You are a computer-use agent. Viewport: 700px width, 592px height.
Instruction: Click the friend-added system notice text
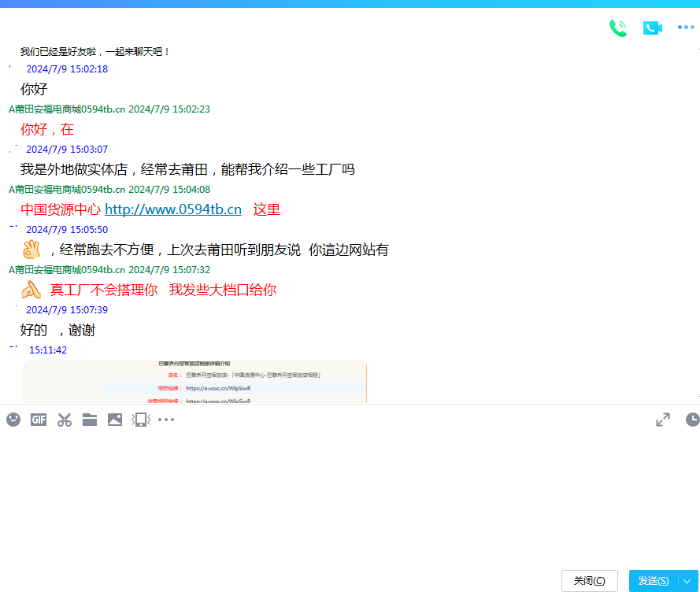94,51
